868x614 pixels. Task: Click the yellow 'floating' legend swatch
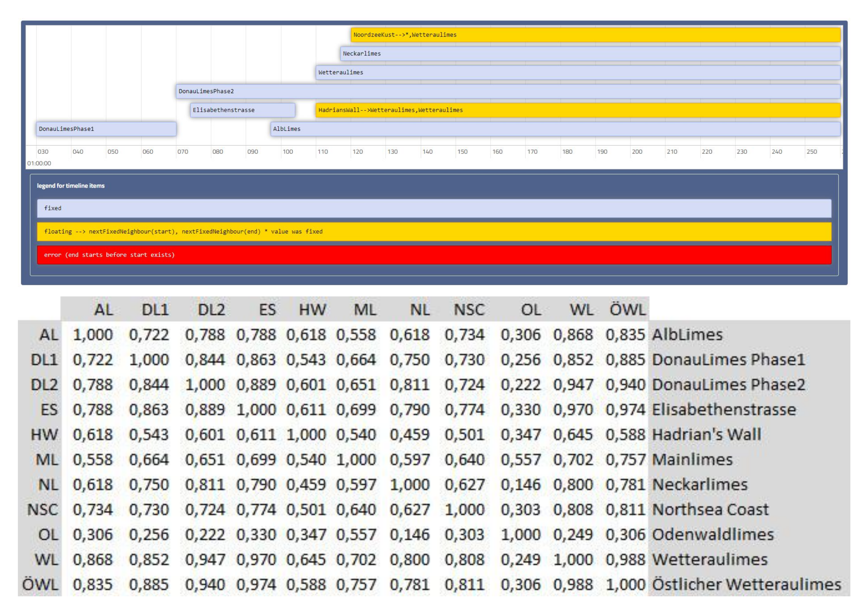click(434, 231)
